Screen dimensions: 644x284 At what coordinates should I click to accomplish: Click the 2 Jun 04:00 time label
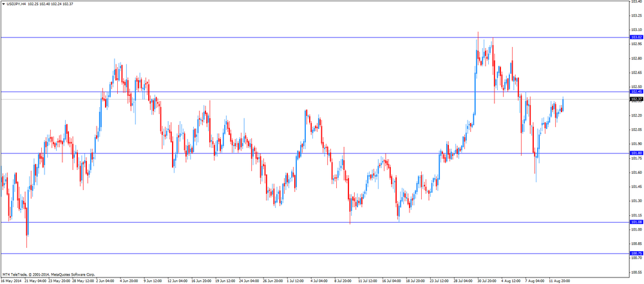pyautogui.click(x=106, y=281)
